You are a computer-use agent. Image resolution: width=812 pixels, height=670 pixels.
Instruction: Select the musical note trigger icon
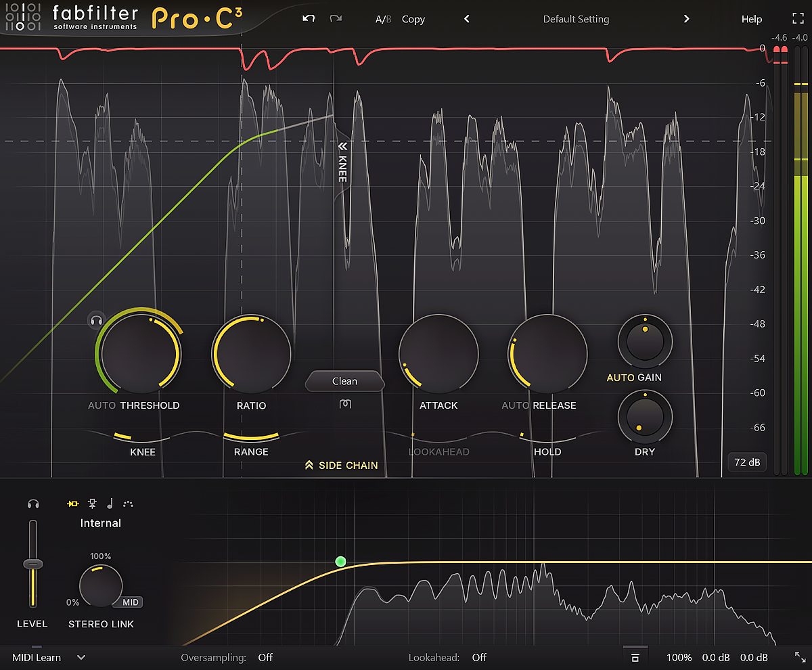coord(110,504)
